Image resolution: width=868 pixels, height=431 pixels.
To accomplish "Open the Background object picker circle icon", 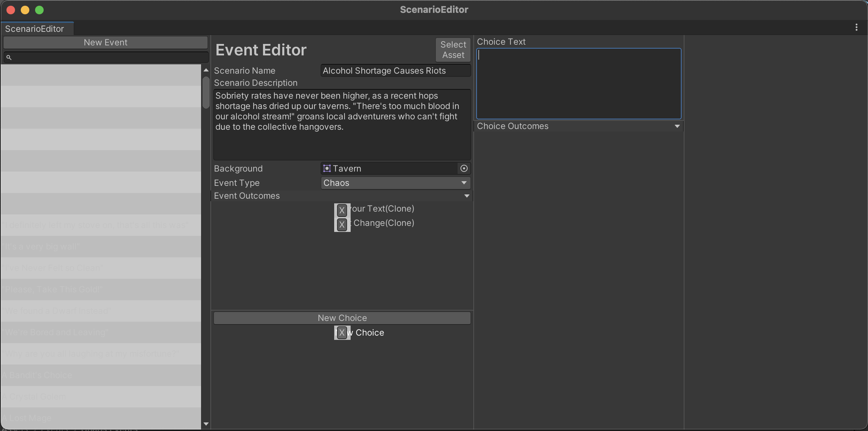I will pyautogui.click(x=464, y=168).
